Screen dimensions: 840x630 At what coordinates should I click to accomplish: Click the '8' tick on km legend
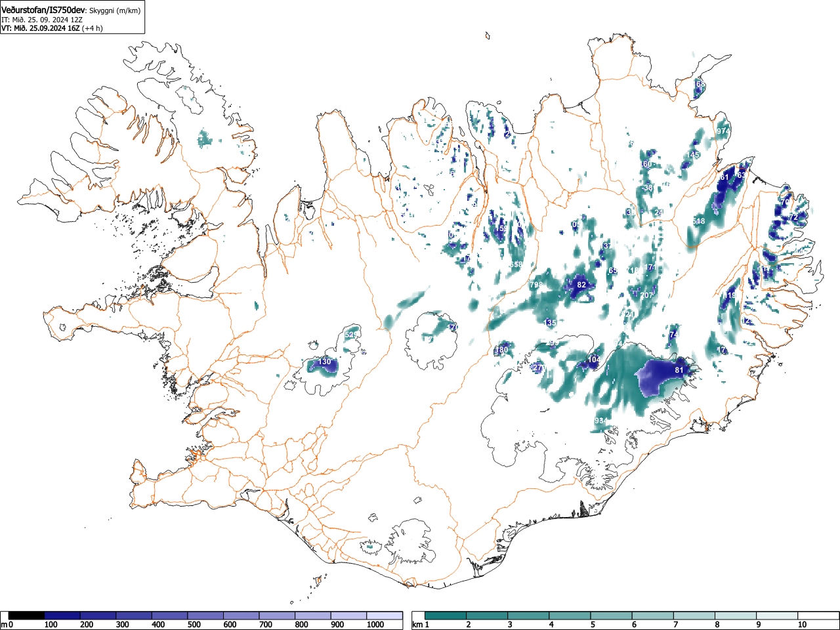coord(717,625)
